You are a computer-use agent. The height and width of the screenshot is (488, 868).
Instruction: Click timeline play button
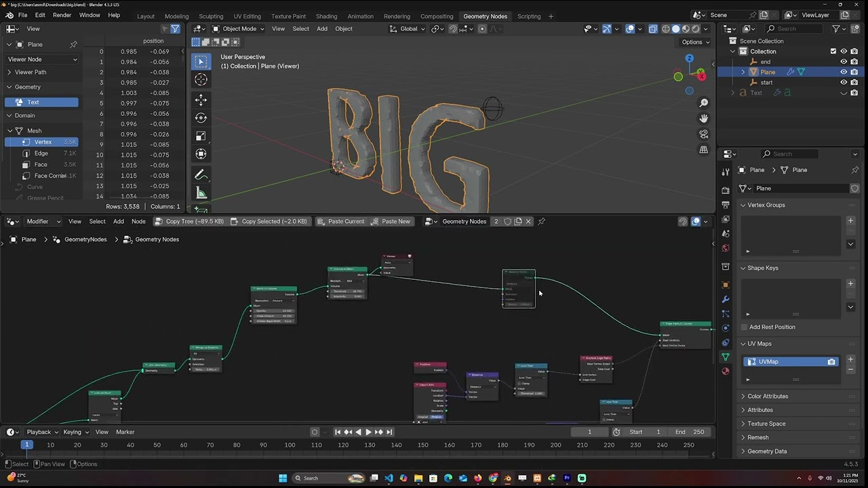pos(368,432)
